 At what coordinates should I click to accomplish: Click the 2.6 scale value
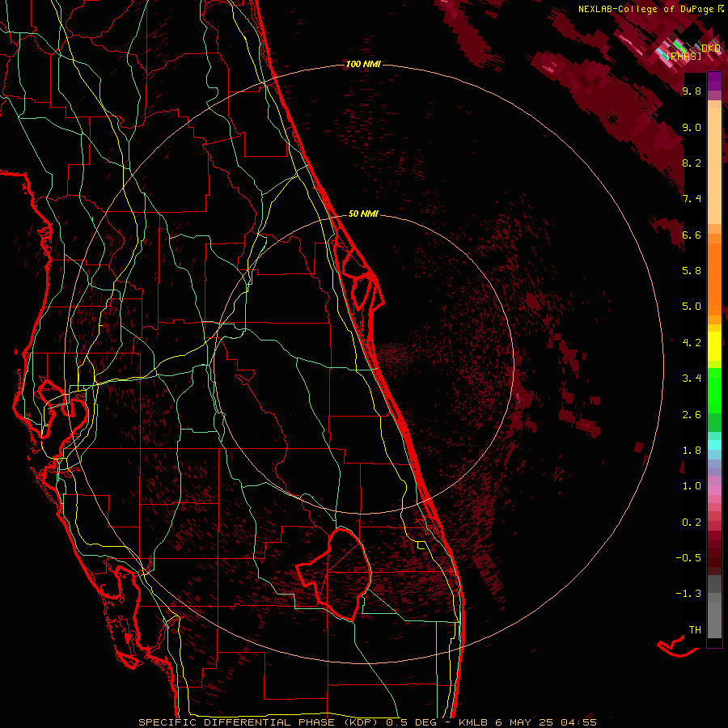[x=692, y=414]
